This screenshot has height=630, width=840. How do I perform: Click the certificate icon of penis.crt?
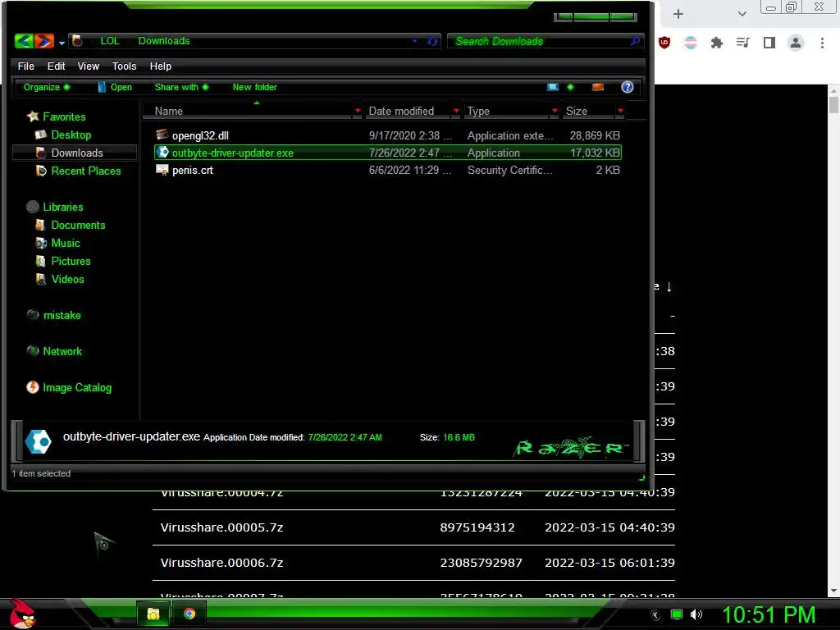pos(162,170)
